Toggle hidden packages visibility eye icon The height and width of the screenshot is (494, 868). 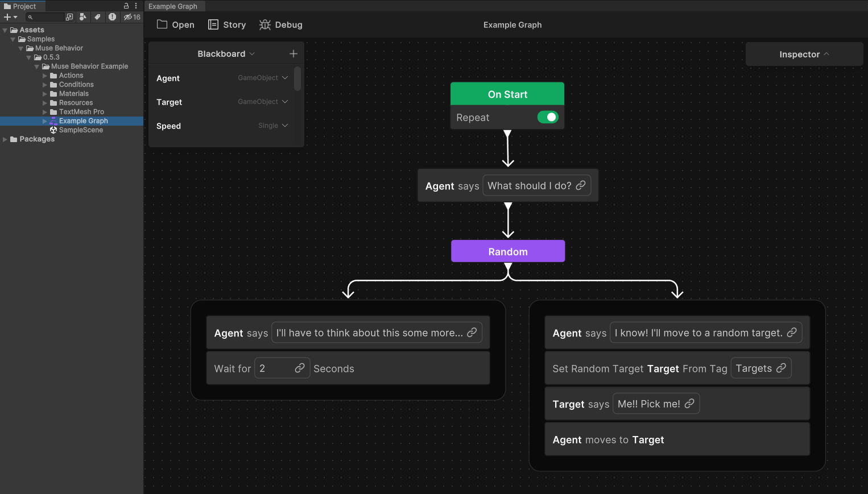132,17
